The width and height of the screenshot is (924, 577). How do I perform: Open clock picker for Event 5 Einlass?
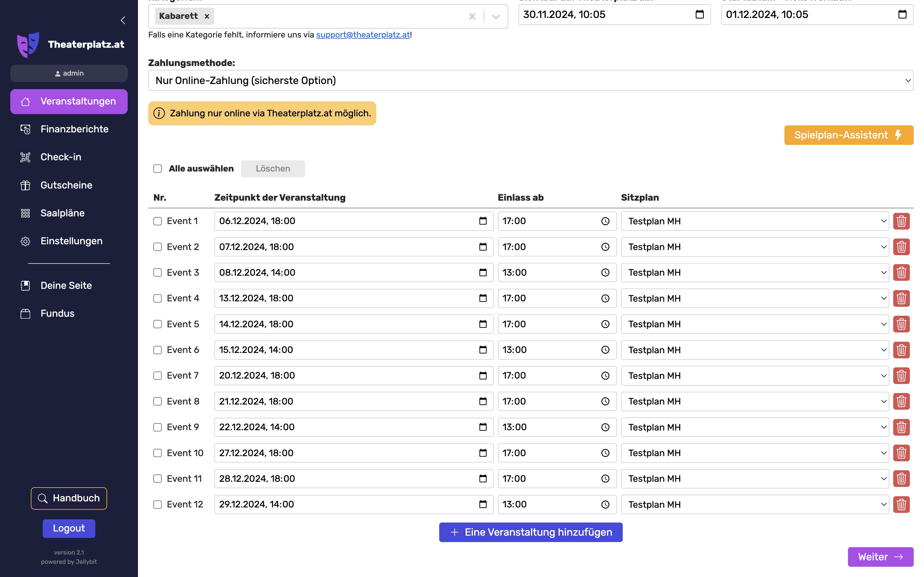pos(605,324)
